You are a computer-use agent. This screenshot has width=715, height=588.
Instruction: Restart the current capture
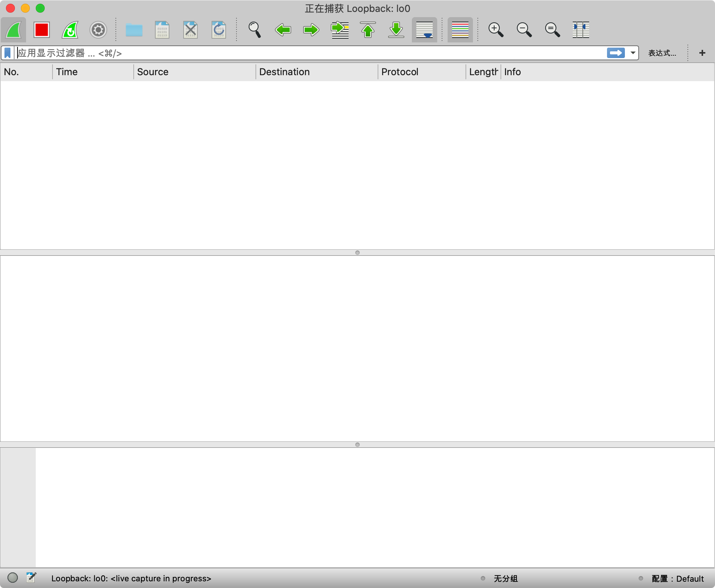click(x=70, y=30)
